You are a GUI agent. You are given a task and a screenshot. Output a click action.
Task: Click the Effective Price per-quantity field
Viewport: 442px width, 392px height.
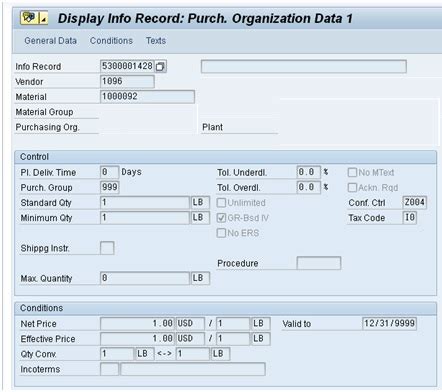pyautogui.click(x=233, y=339)
